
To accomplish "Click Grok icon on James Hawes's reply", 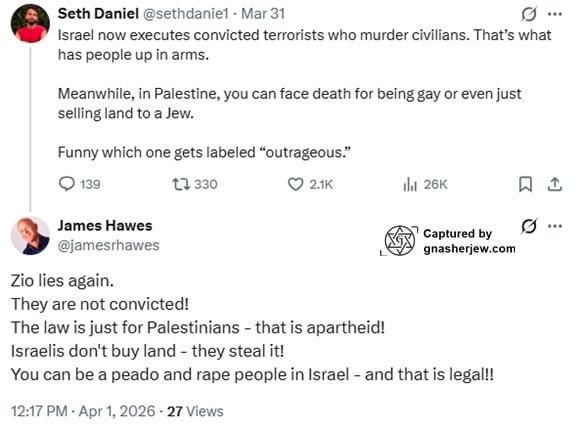I will 529,226.
